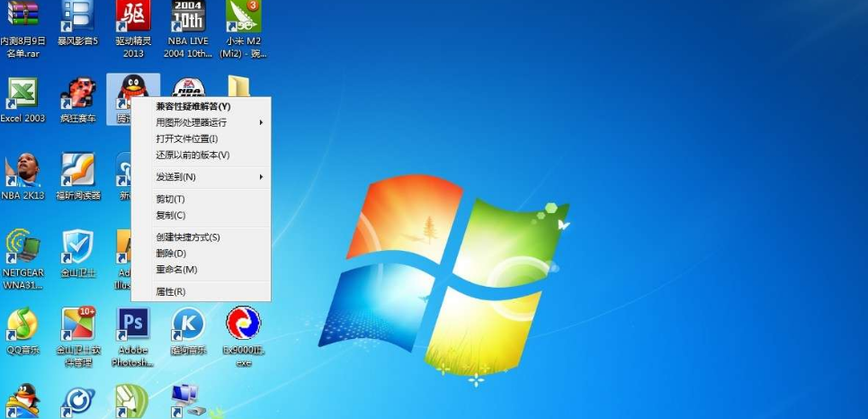Choose 打开文件位置(I) in context menu

pyautogui.click(x=186, y=138)
